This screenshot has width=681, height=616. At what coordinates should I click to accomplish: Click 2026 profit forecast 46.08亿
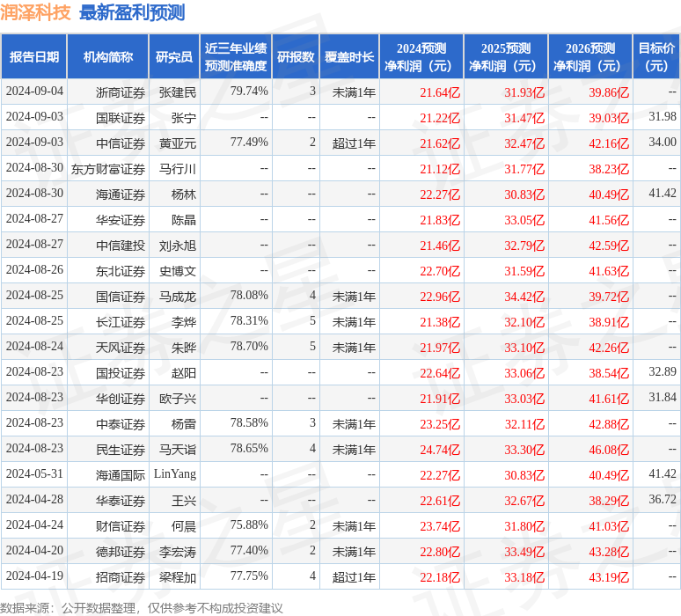coord(609,450)
